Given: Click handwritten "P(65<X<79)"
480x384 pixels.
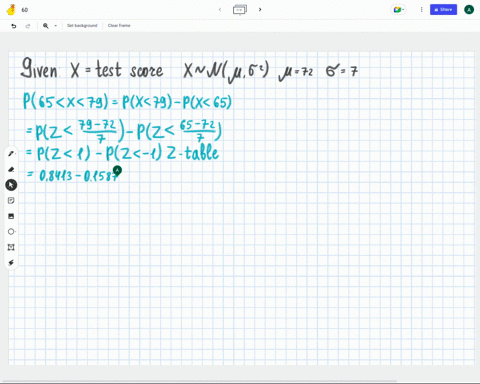Looking at the screenshot, I should [66, 101].
